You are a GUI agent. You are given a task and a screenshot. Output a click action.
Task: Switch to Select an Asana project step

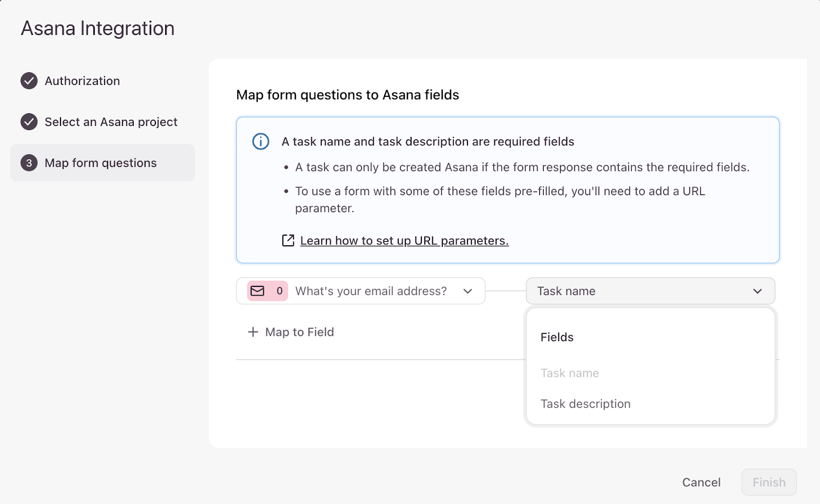tap(111, 122)
